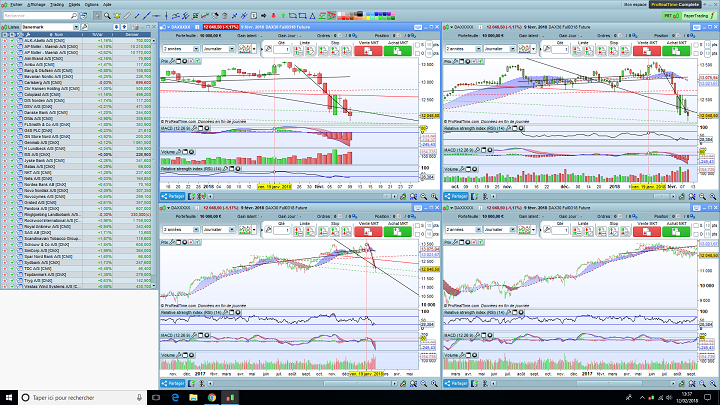The image size is (720, 405).
Task: Click red sell market icon in top-left chart
Action: pos(368,51)
